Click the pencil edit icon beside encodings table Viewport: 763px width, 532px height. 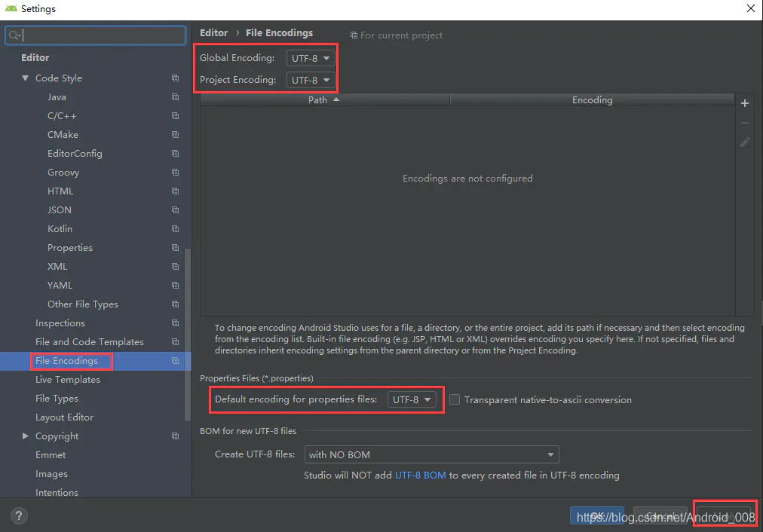pyautogui.click(x=744, y=142)
